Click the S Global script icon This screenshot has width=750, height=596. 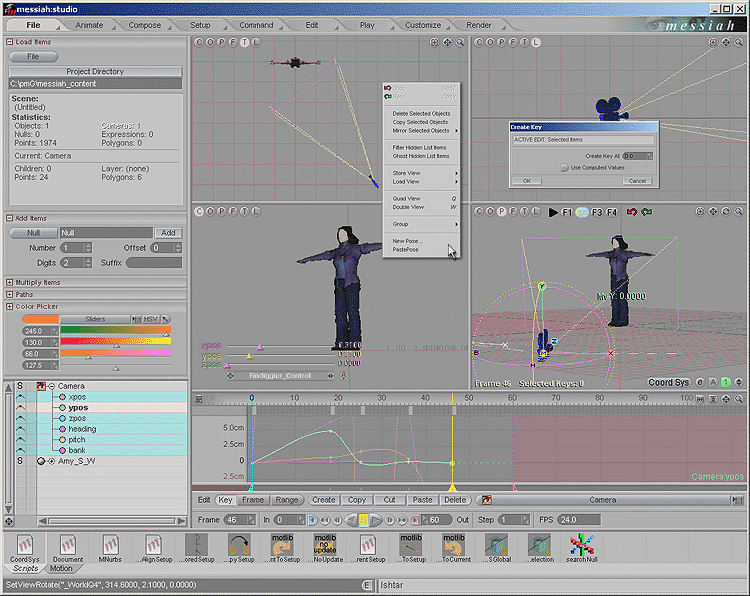(x=496, y=548)
